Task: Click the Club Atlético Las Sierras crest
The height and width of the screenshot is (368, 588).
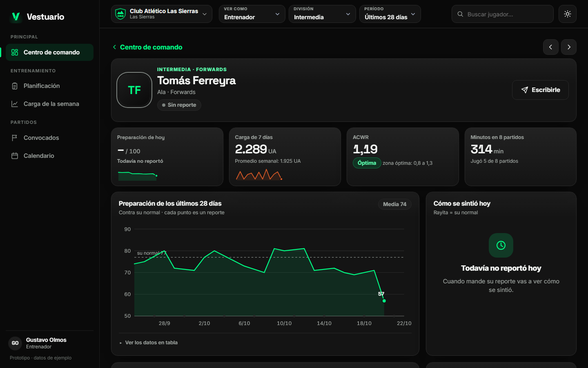Action: click(x=120, y=14)
